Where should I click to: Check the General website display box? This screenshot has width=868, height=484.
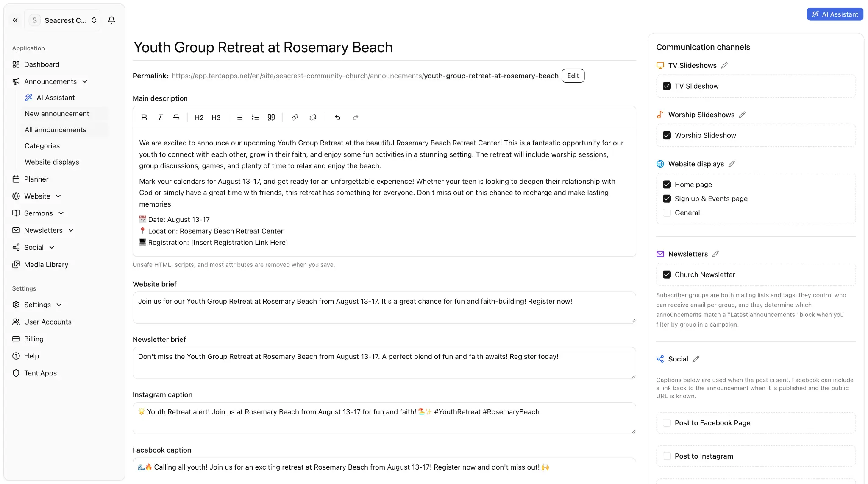pyautogui.click(x=667, y=213)
